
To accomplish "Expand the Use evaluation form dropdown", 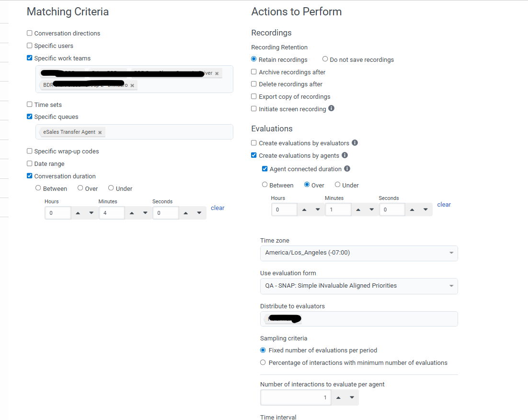I will pos(358,286).
